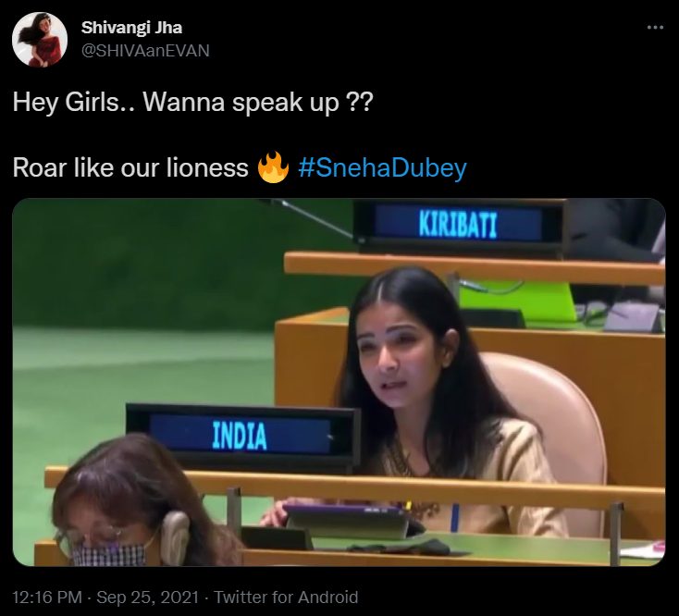The height and width of the screenshot is (616, 679).
Task: Open the three-dots more options menu
Action: pos(655,28)
